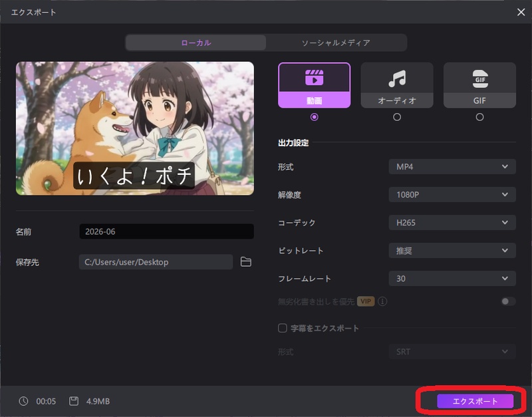Click the 名前 field containing 2026-06
The height and width of the screenshot is (417, 532).
click(x=167, y=231)
